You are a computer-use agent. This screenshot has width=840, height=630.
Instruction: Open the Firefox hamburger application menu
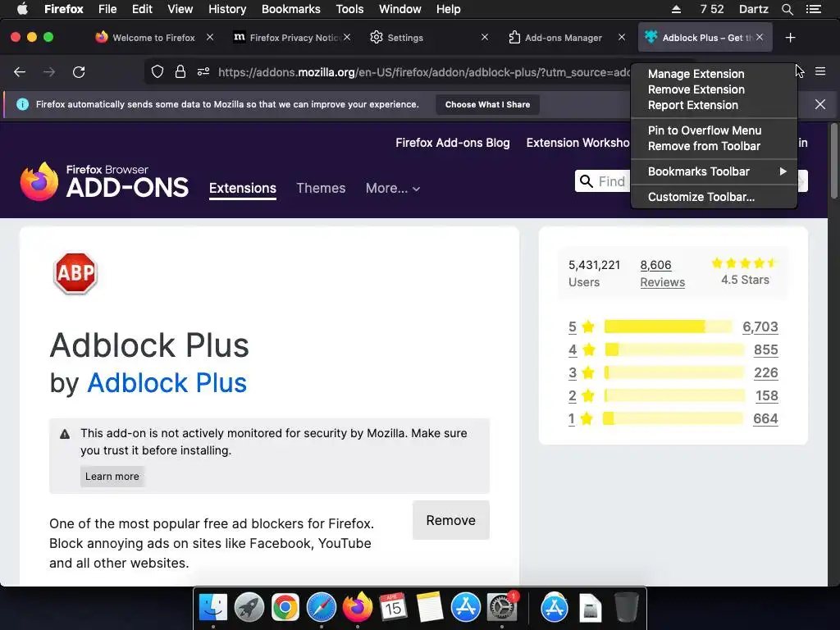[820, 71]
